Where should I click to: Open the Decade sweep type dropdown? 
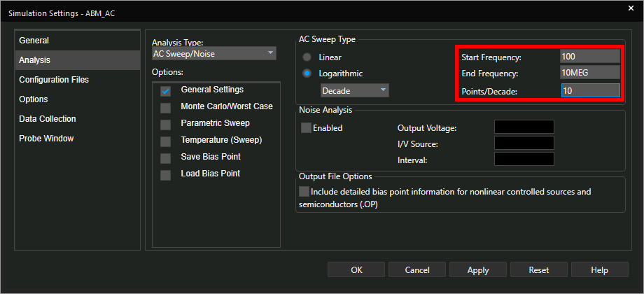[x=355, y=90]
